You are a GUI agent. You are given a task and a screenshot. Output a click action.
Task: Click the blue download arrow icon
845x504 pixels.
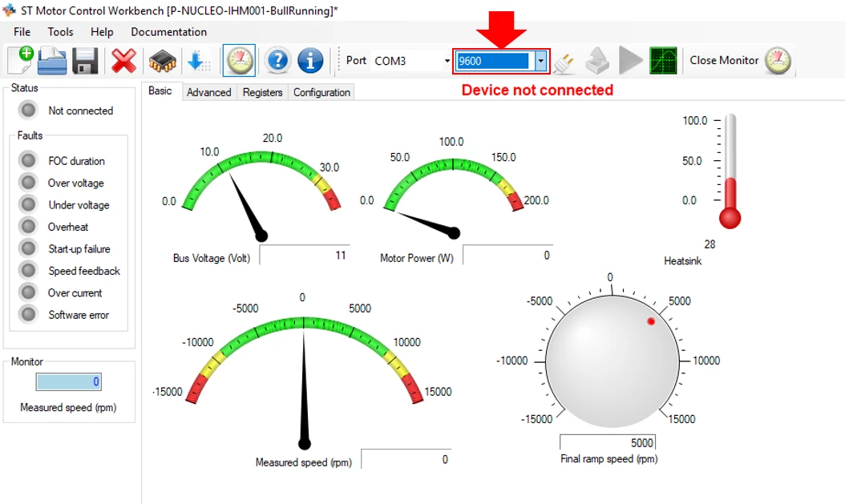click(x=198, y=61)
